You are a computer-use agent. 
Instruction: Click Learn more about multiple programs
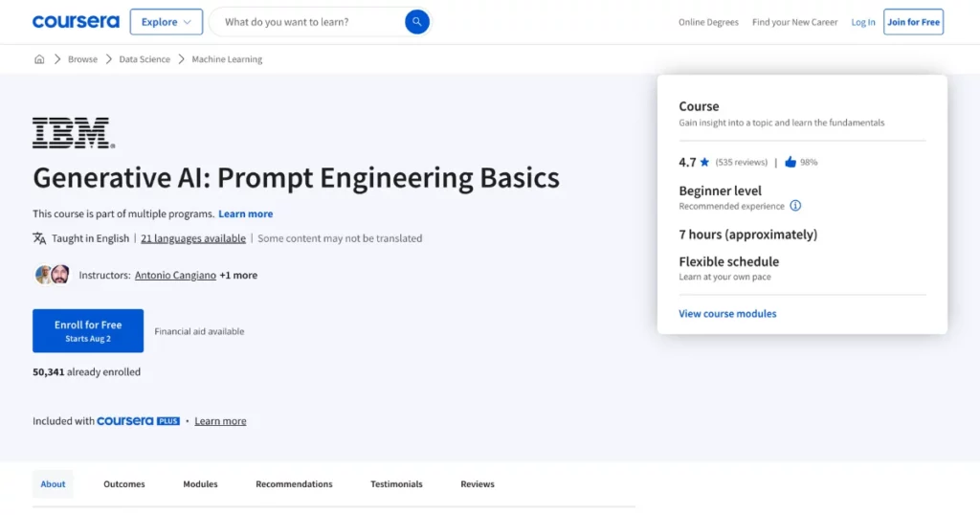246,213
